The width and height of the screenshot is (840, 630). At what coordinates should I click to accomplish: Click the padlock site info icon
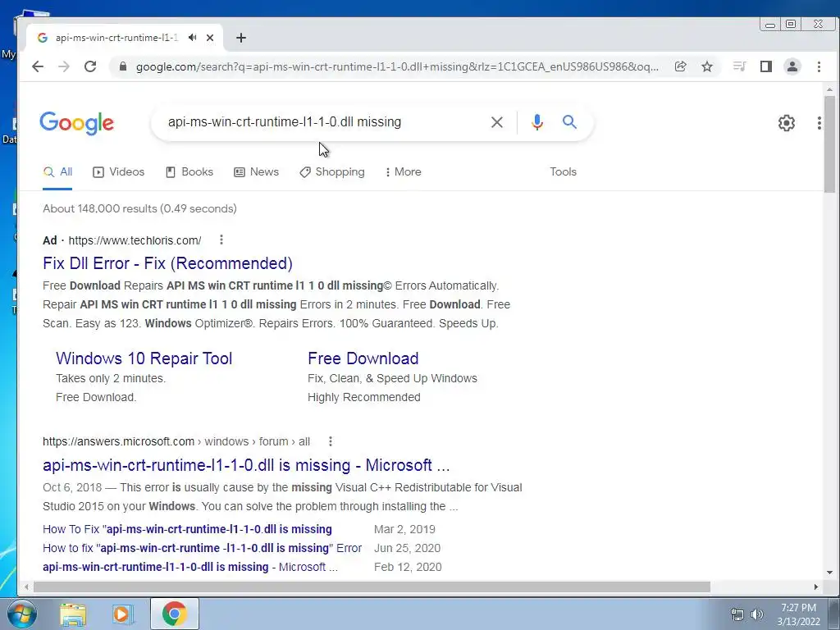point(123,66)
